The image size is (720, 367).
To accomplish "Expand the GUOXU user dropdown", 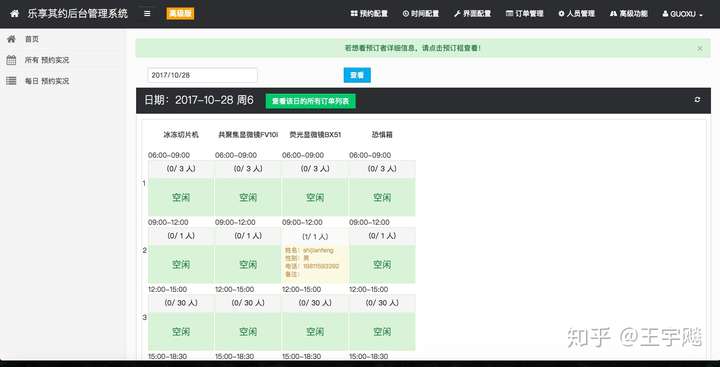I will click(682, 14).
